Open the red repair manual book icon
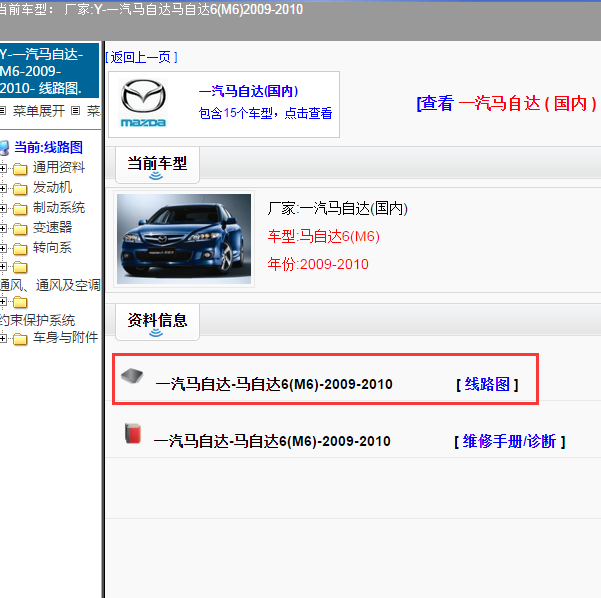 (x=133, y=434)
